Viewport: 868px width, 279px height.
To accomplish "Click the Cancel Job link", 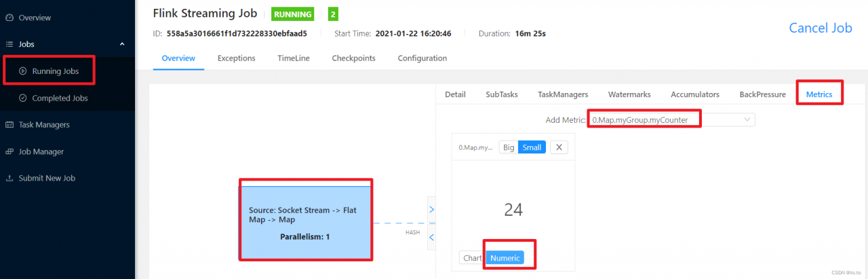I will [820, 28].
